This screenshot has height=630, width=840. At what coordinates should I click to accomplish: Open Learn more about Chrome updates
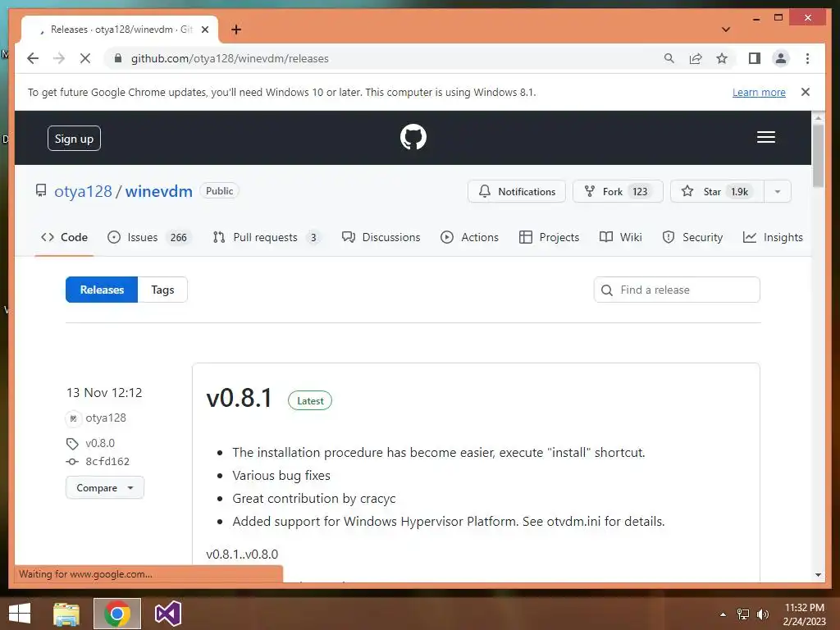[x=759, y=92]
